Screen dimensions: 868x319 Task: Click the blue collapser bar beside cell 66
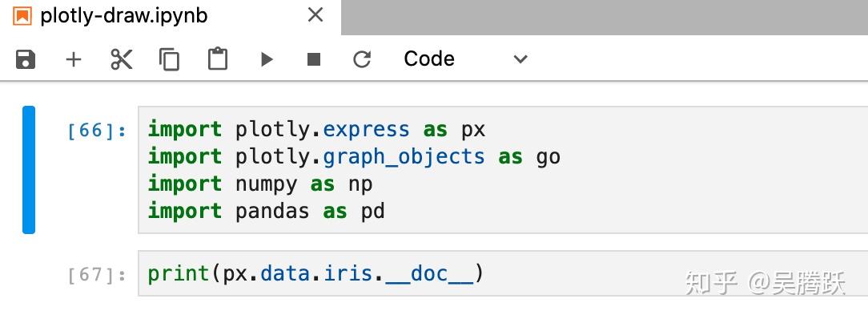pos(29,170)
